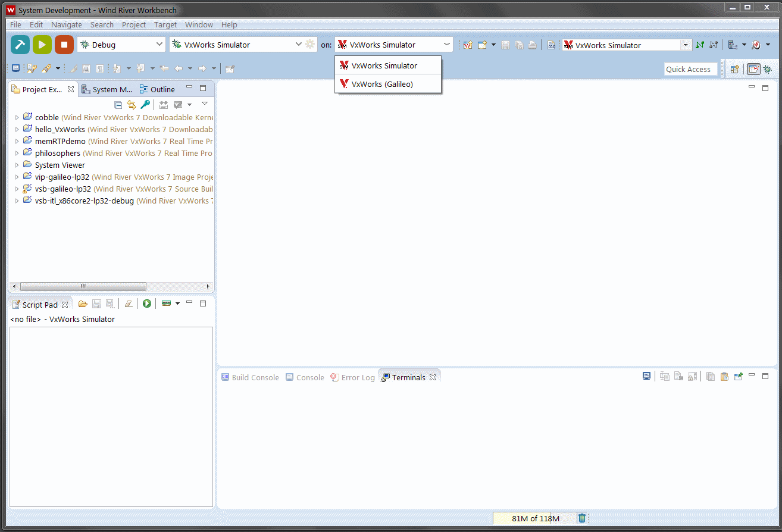Switch to the Console tab
The width and height of the screenshot is (782, 532).
[x=305, y=377]
